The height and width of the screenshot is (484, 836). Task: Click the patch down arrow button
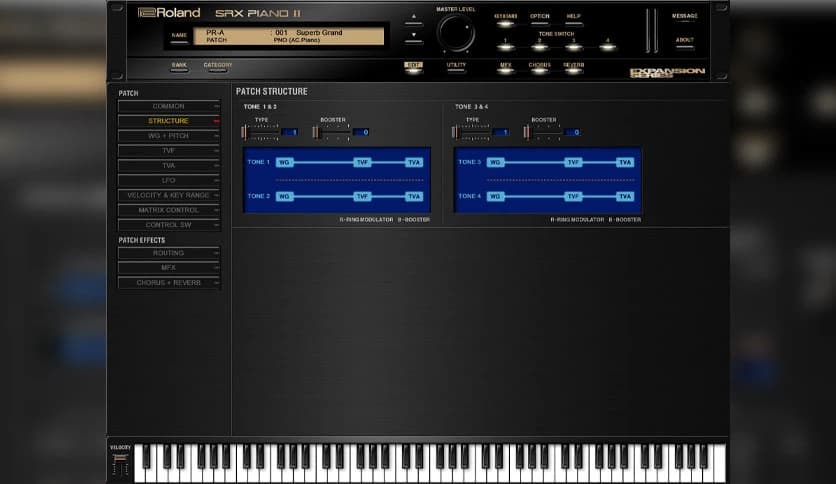(x=413, y=37)
